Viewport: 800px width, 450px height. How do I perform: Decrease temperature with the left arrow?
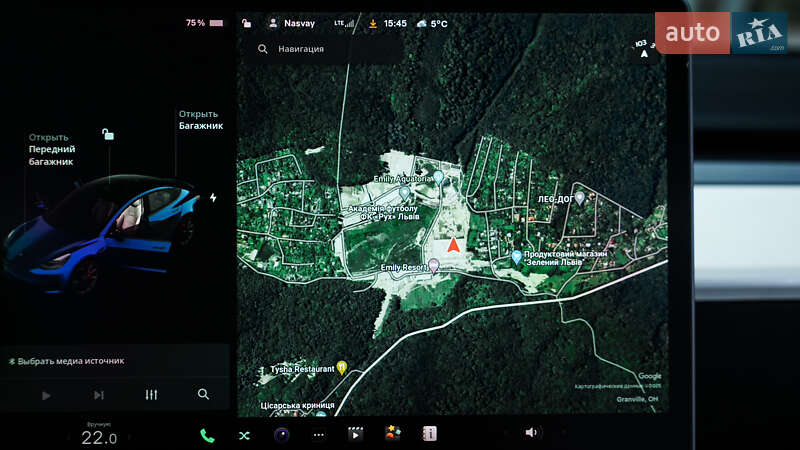pos(68,438)
